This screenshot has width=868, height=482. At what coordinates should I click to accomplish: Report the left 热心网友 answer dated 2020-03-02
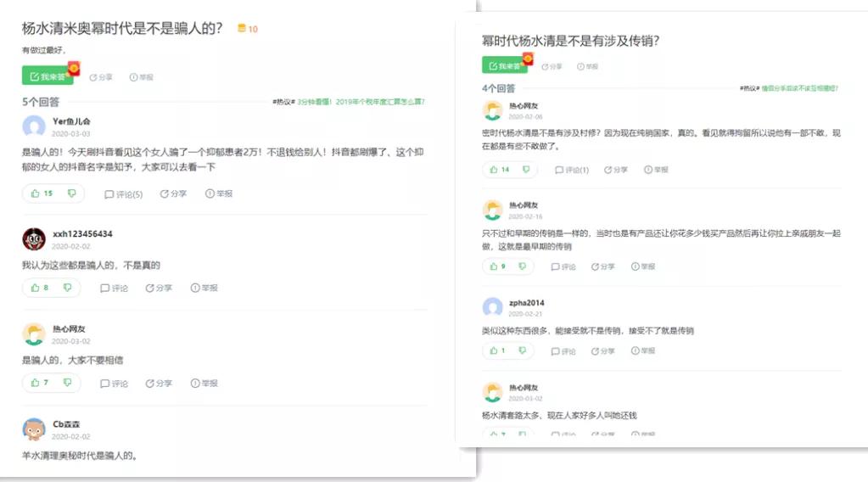[204, 384]
